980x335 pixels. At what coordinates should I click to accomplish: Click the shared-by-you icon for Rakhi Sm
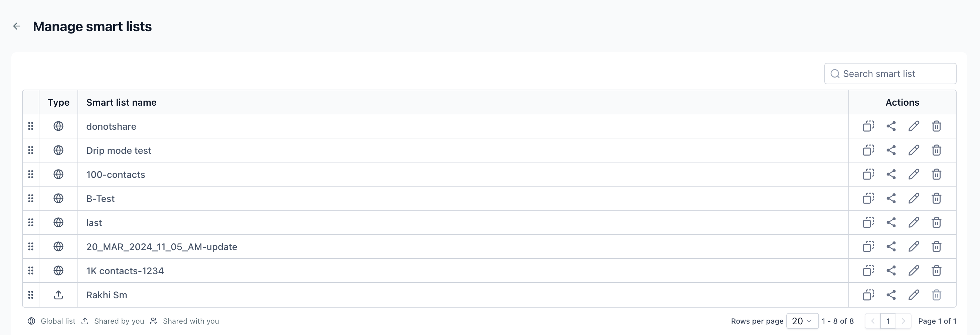[58, 295]
